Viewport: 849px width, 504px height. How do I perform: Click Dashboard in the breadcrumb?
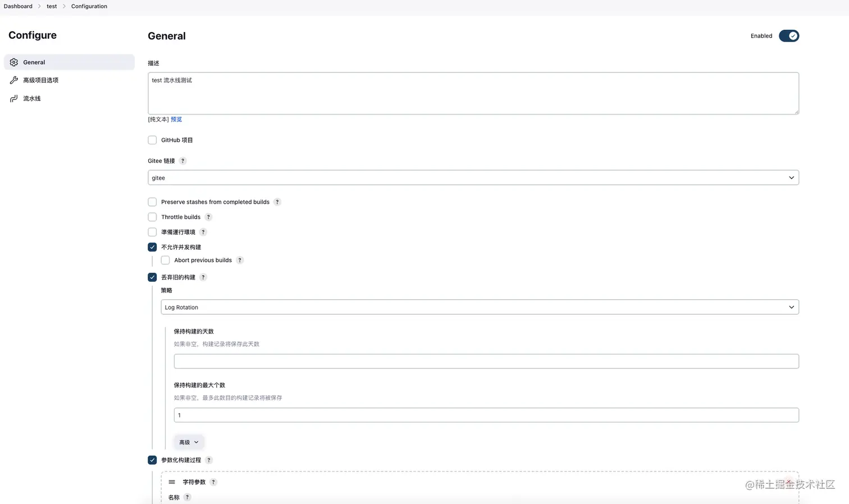point(18,6)
